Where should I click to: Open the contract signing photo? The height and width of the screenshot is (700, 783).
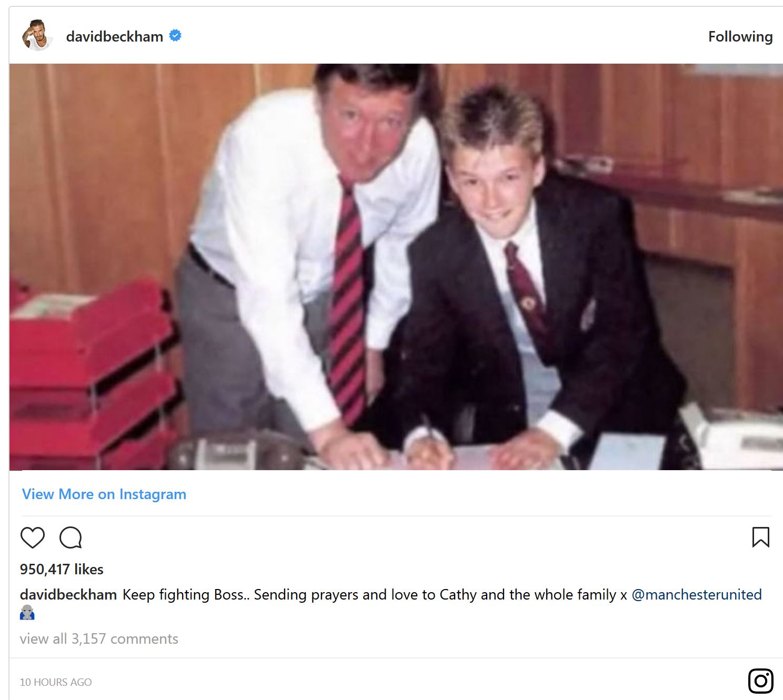396,267
